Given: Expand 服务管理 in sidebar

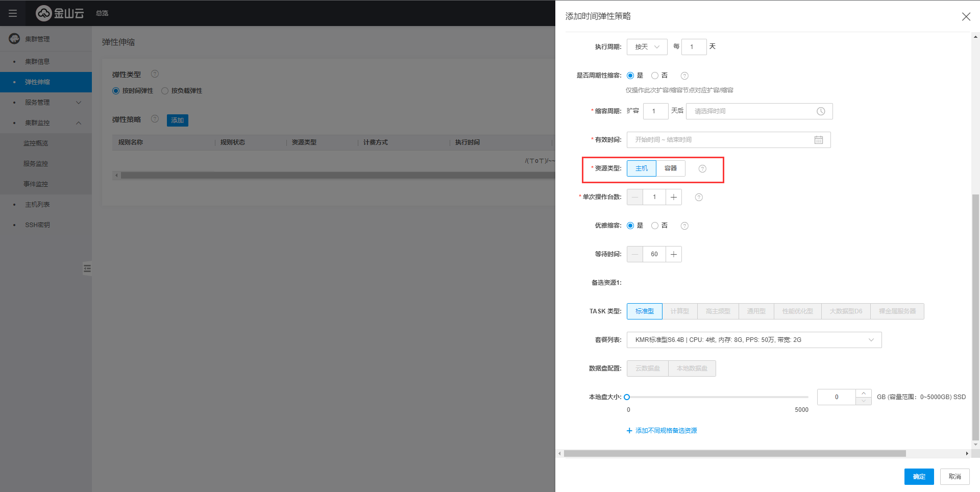Looking at the screenshot, I should 46,103.
